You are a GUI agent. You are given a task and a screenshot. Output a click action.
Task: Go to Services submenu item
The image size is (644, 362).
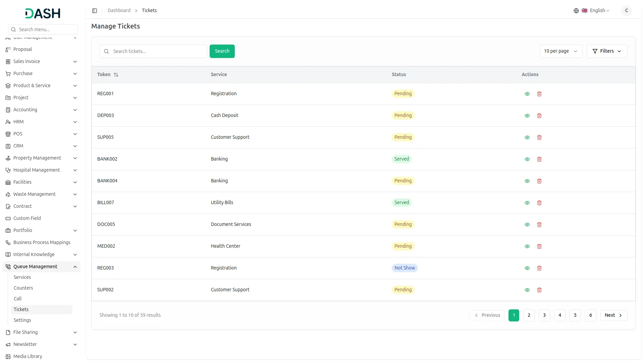(22, 277)
